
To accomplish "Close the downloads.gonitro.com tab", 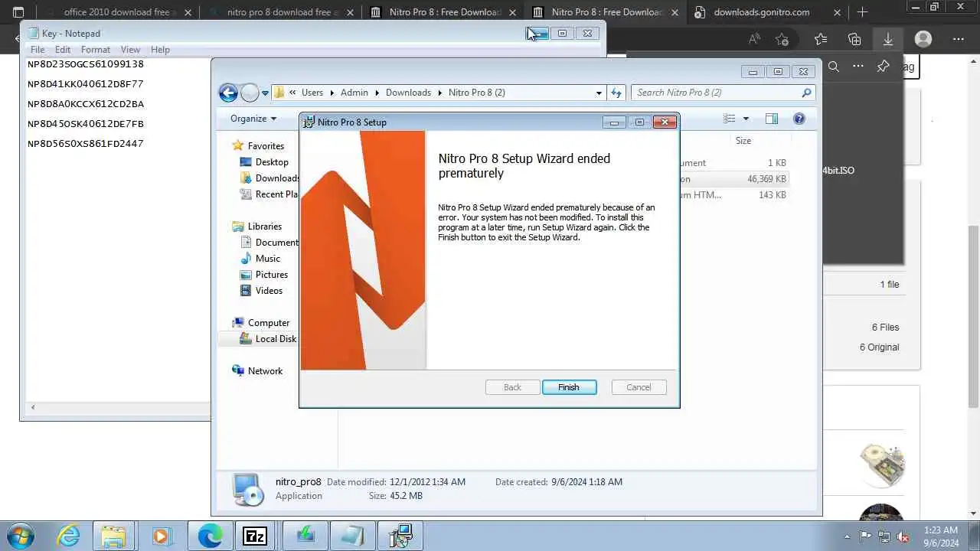I will pyautogui.click(x=838, y=12).
